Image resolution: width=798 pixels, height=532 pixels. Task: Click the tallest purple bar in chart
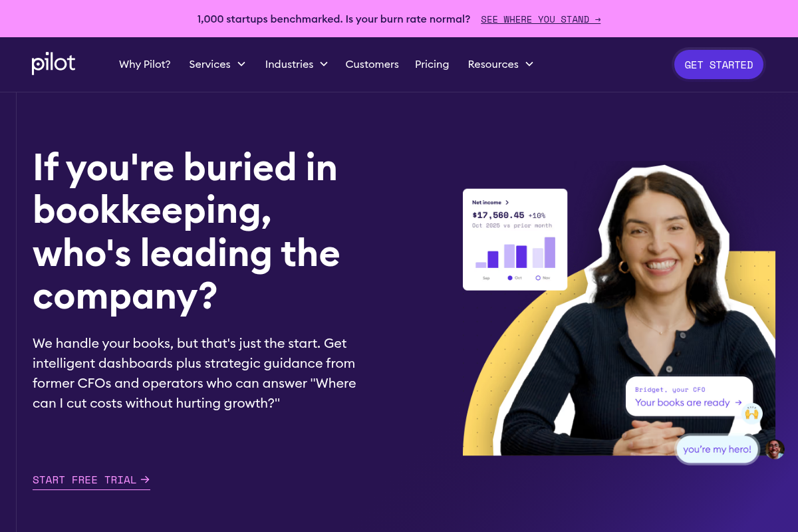550,253
